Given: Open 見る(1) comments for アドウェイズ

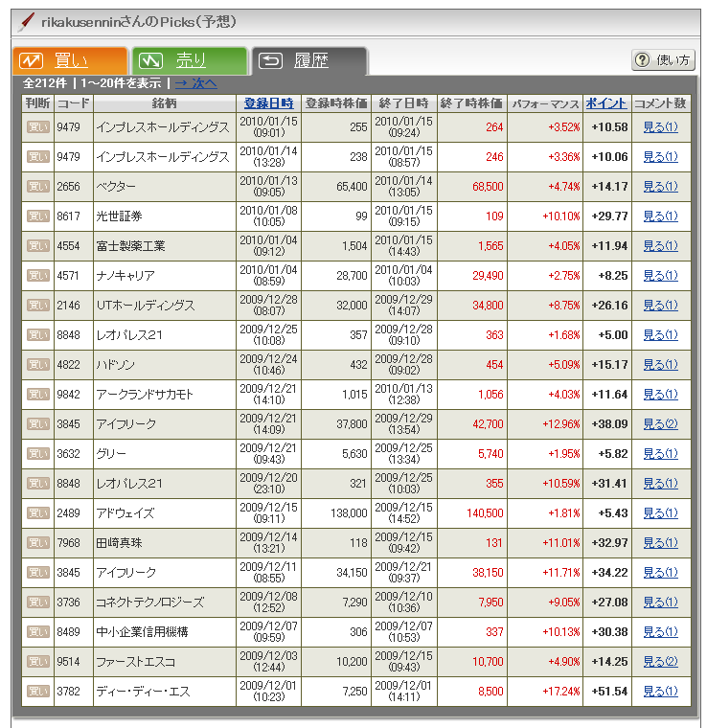Looking at the screenshot, I should pyautogui.click(x=661, y=513).
